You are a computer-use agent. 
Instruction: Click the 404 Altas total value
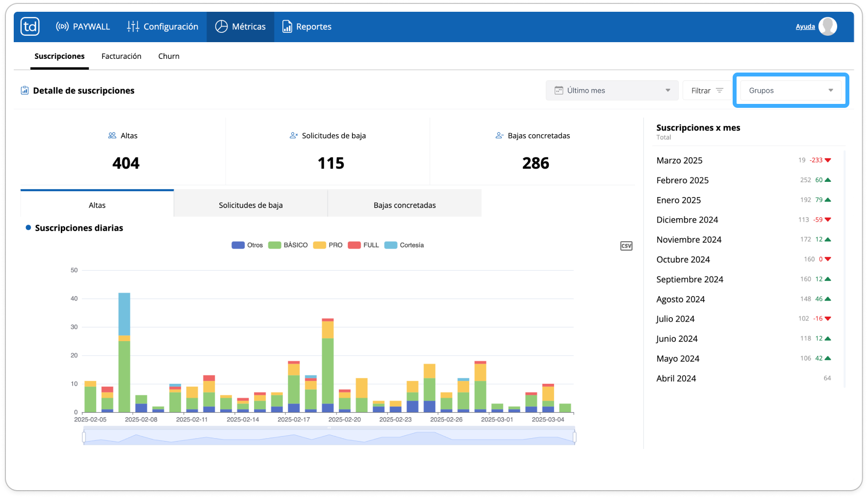click(126, 163)
